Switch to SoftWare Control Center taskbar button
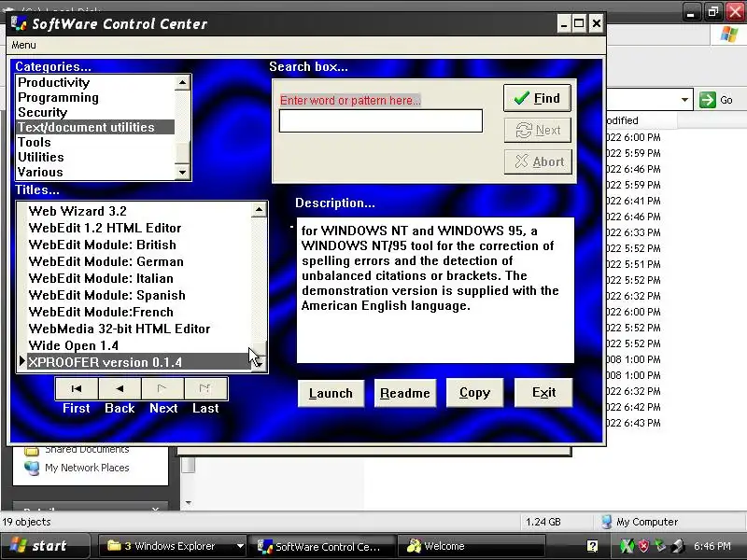The image size is (747, 560). [x=322, y=546]
